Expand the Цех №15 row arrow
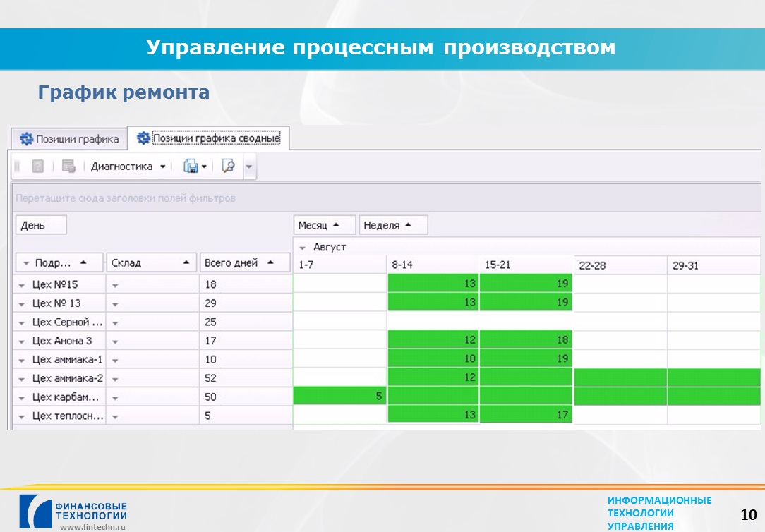765x532 pixels. click(x=21, y=285)
